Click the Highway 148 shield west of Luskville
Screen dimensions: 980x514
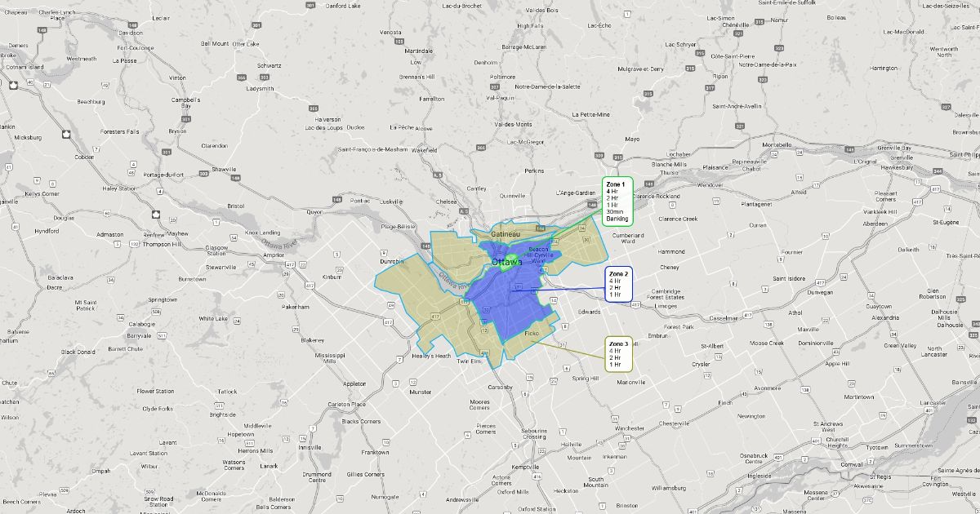coord(336,199)
